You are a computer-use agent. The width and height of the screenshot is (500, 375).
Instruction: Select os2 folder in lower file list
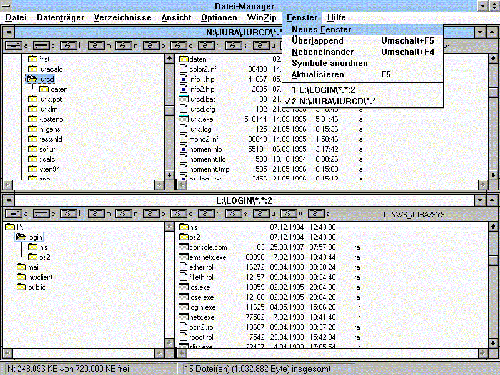tap(190, 237)
